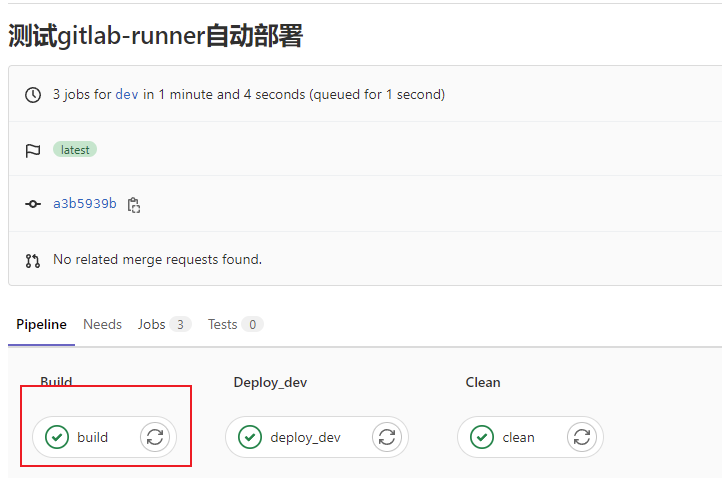Open the deploy_dev job details
The height and width of the screenshot is (478, 722).
305,437
